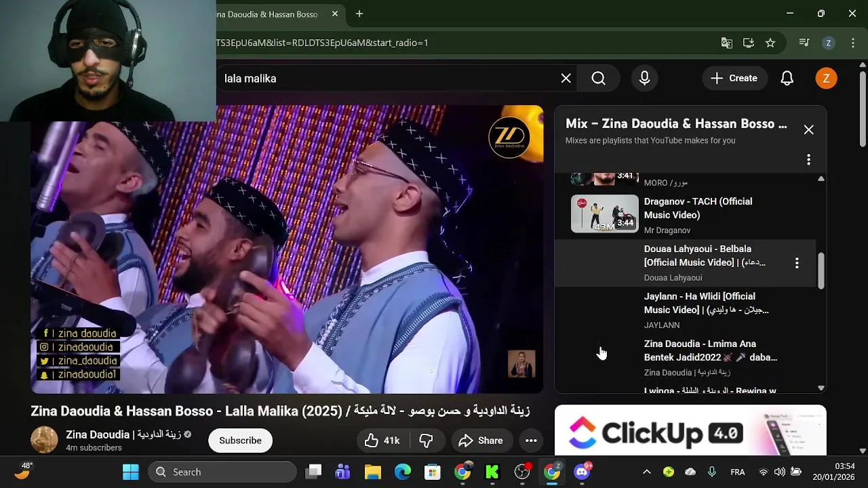Open the Zina Daoudia channel name link
Screen dimensions: 868x488
coord(123,434)
